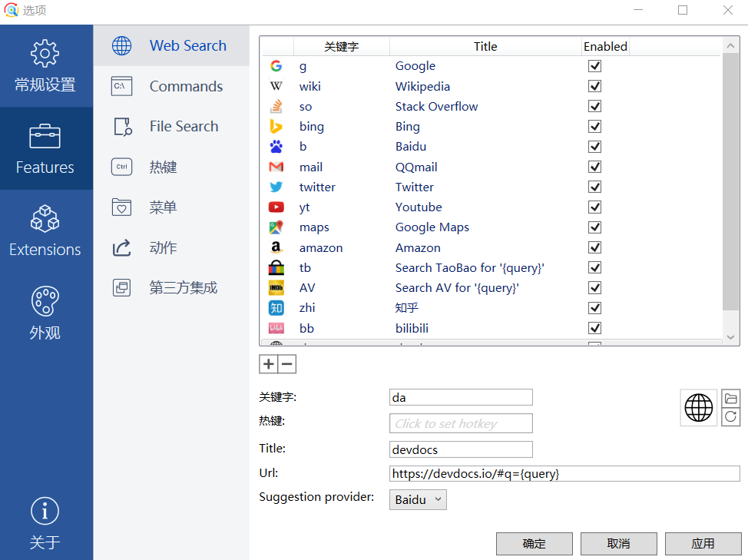Switch to the 热键 tab
Image resolution: width=748 pixels, height=560 pixels.
click(172, 167)
